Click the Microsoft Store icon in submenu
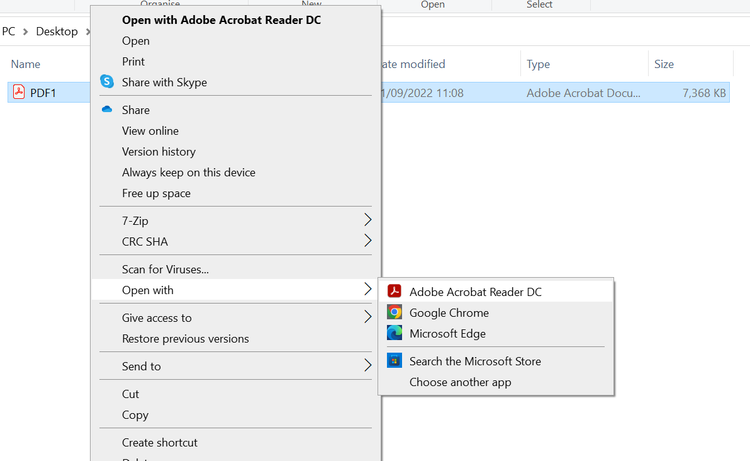 pos(395,361)
